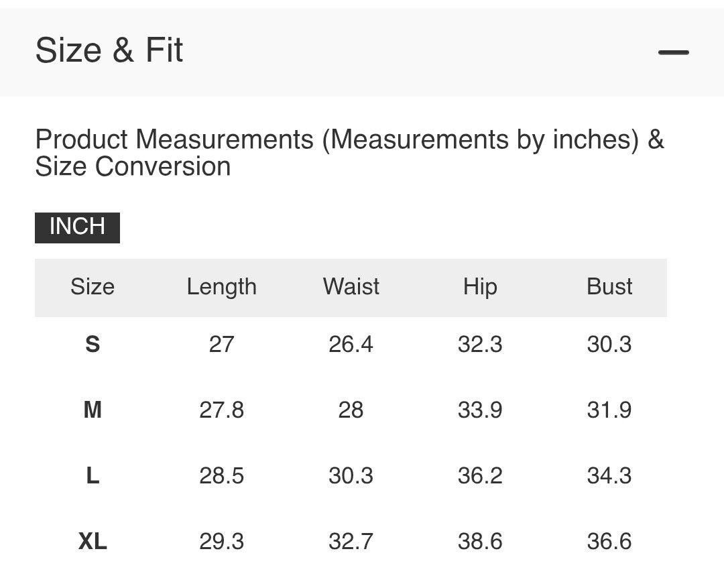Click the S length value 27
Viewport: 724px width, 588px height.
[x=221, y=345]
